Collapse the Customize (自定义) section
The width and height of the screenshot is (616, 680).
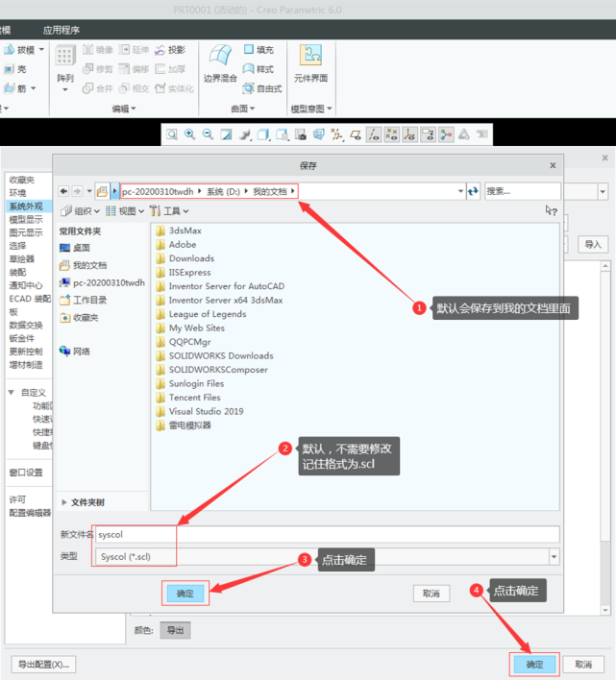(12, 393)
